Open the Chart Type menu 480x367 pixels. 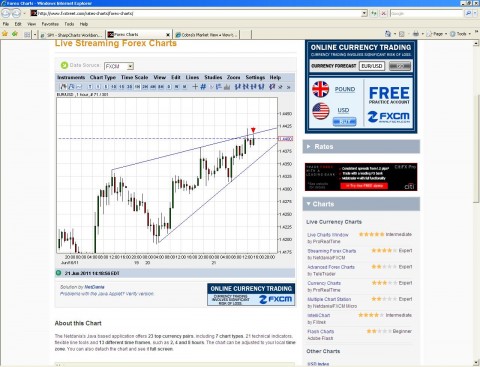pyautogui.click(x=103, y=77)
